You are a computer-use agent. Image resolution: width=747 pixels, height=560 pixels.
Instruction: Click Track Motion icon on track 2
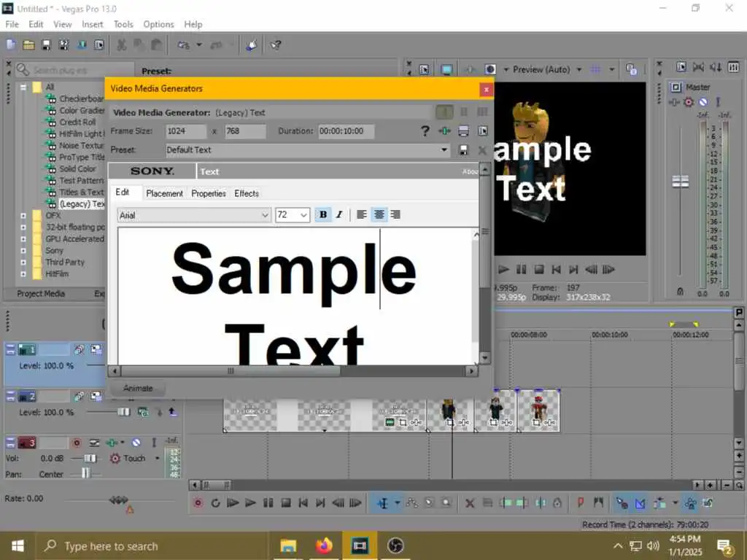click(x=96, y=396)
